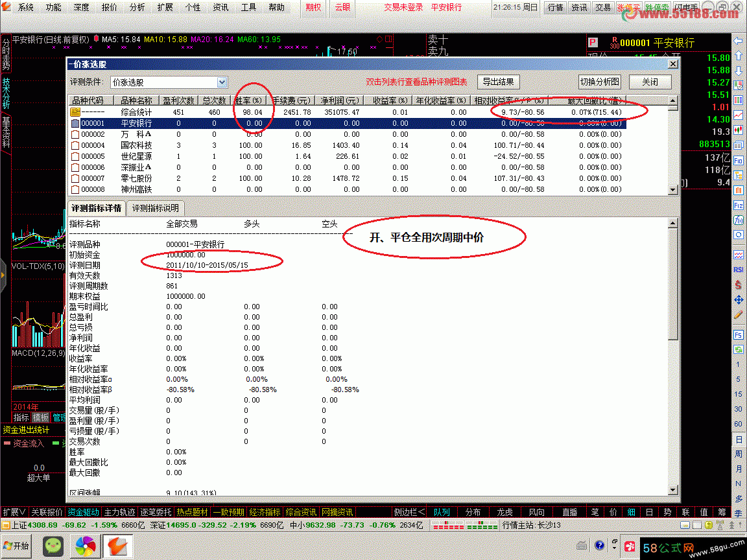This screenshot has width=747, height=560.
Task: Open the tree structure icon in right sidebar
Action: click(738, 175)
